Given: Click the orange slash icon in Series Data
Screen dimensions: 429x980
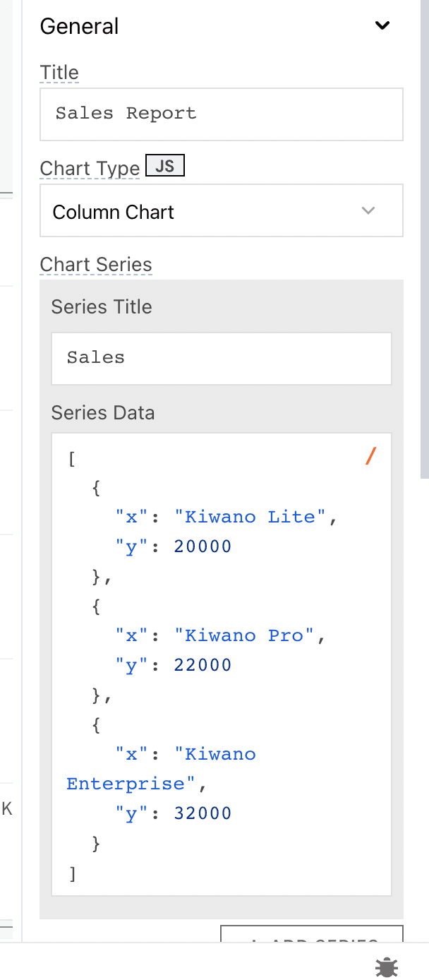Looking at the screenshot, I should point(371,457).
